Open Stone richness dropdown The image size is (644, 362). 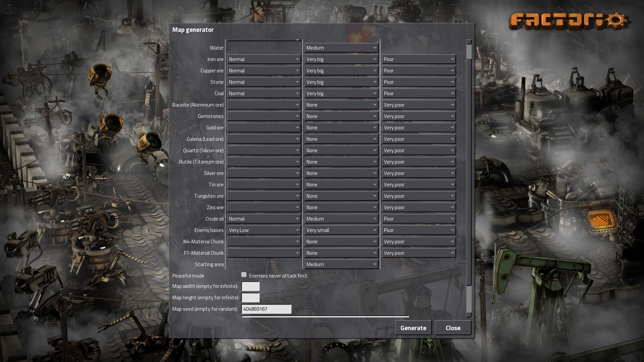coord(419,82)
